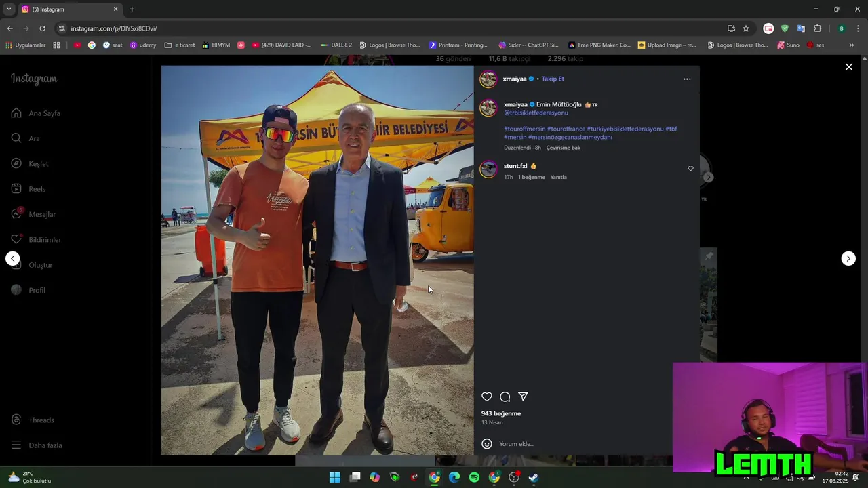This screenshot has width=868, height=488.
Task: Launch Spotify from the taskbar
Action: 474,477
